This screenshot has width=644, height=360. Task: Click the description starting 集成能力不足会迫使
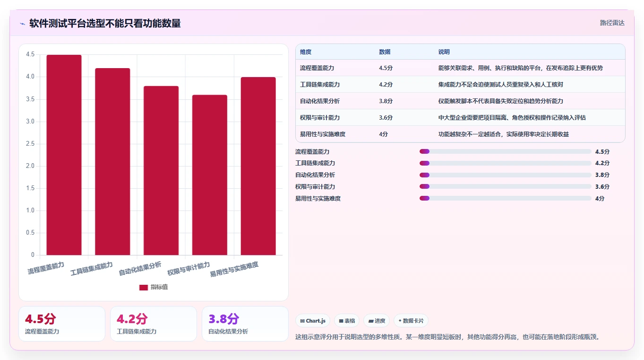500,85
